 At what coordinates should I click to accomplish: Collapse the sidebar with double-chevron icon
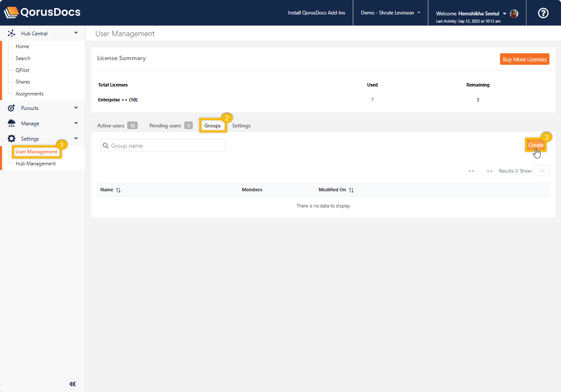(73, 384)
